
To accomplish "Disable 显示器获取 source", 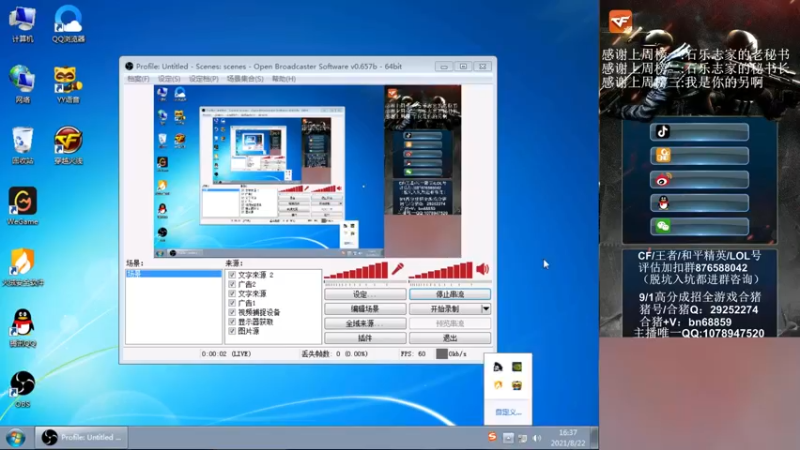I will tap(232, 322).
